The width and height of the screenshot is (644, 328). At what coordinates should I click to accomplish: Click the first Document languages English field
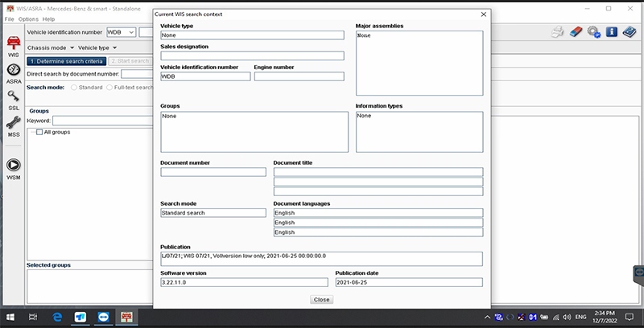[378, 213]
